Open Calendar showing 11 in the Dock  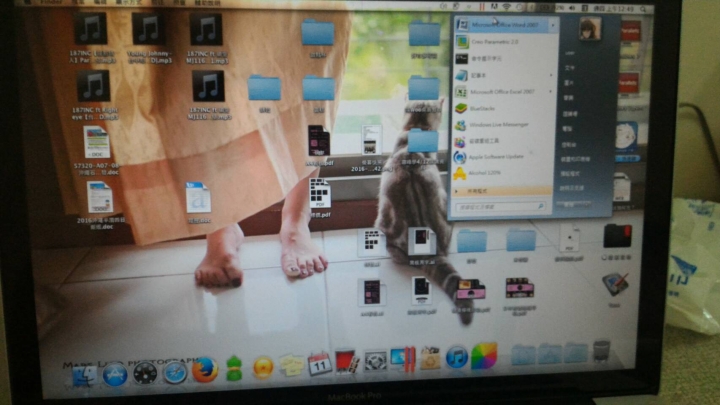click(x=320, y=365)
